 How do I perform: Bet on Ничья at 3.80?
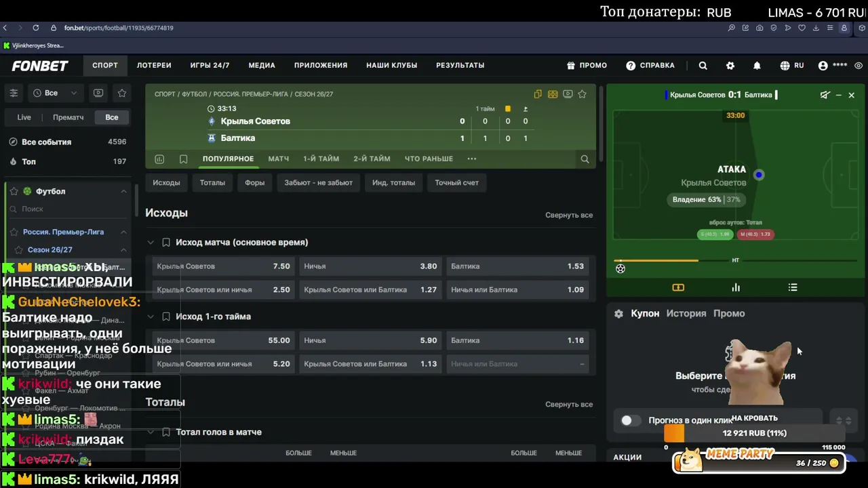[x=370, y=266]
